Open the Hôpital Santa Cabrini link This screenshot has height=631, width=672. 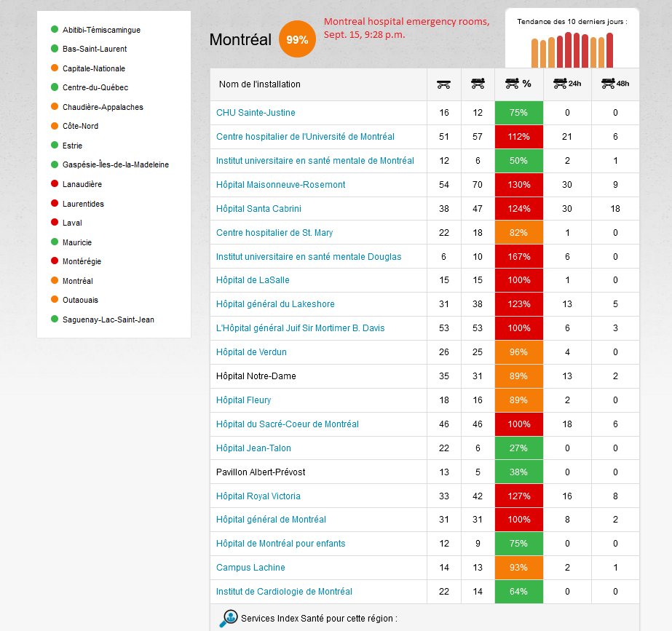pos(258,209)
